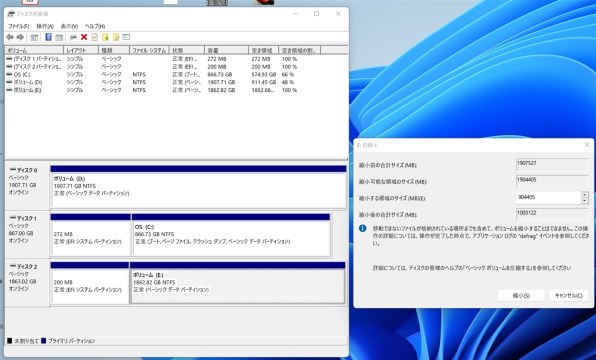Toggle the console tree pane toolbar icon
596x360 pixels.
tap(34, 37)
